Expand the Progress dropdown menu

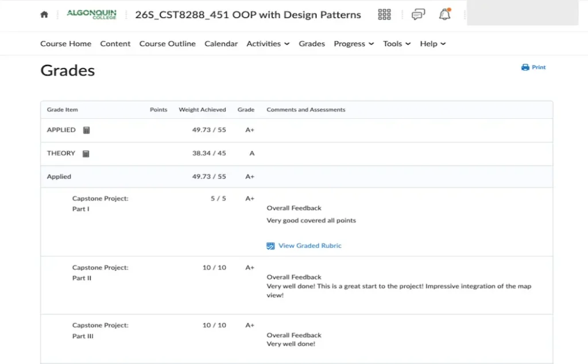coord(354,44)
